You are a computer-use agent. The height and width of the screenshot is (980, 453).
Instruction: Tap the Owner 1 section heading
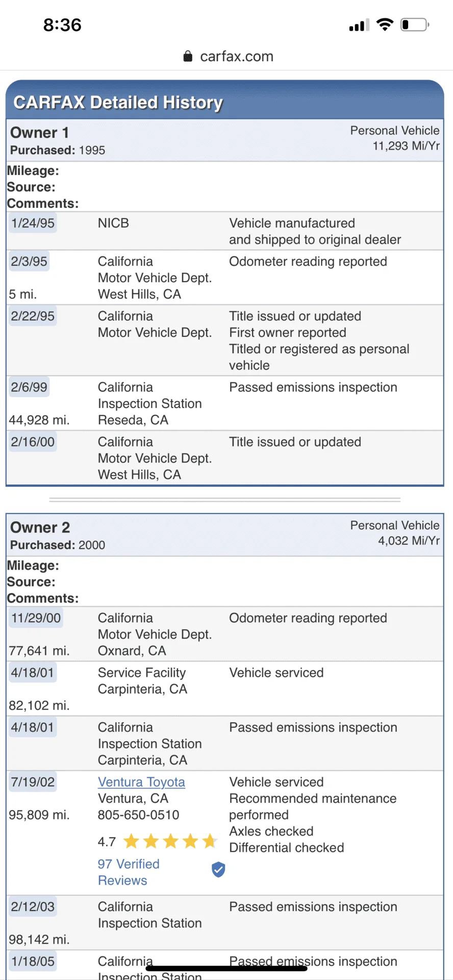coord(39,133)
